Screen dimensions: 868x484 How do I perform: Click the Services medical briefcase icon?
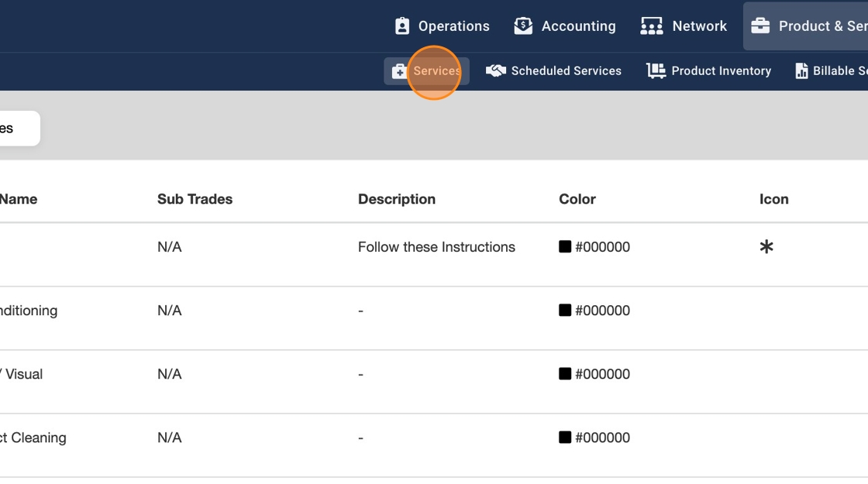pyautogui.click(x=399, y=71)
